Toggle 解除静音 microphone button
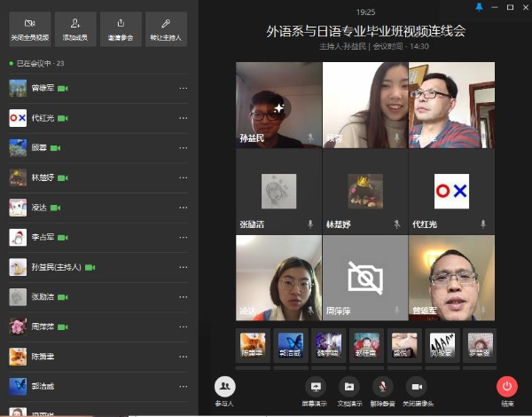The width and height of the screenshot is (532, 417). pos(383,389)
